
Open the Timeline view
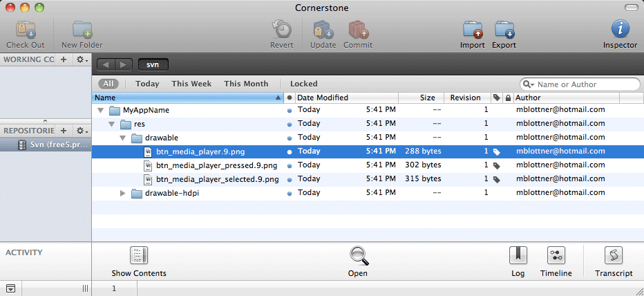point(556,255)
